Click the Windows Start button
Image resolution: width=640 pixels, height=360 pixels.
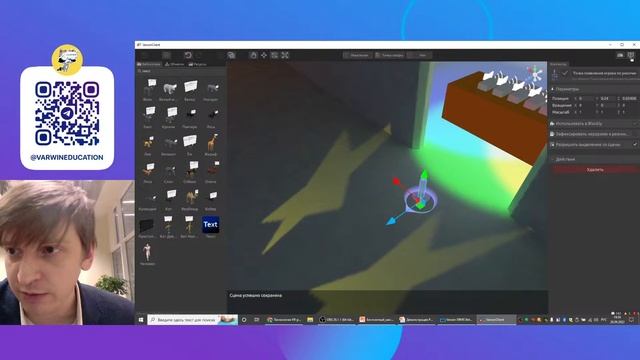point(141,320)
